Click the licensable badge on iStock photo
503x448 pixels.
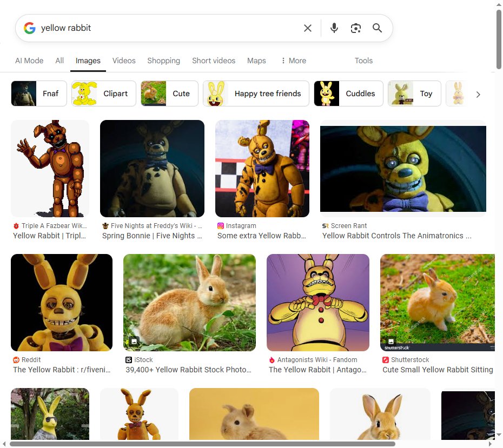(x=134, y=342)
